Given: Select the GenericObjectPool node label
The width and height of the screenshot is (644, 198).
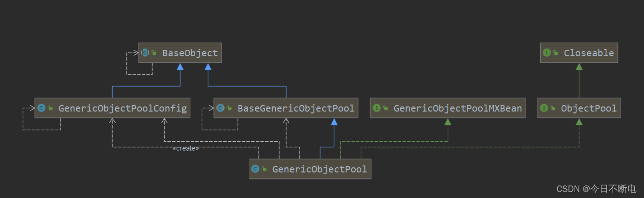Looking at the screenshot, I should [319, 169].
